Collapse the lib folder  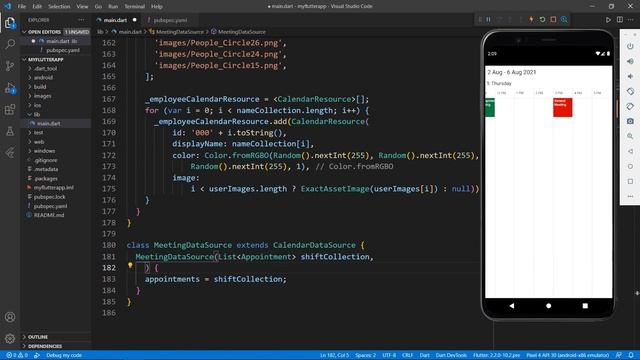[x=36, y=114]
